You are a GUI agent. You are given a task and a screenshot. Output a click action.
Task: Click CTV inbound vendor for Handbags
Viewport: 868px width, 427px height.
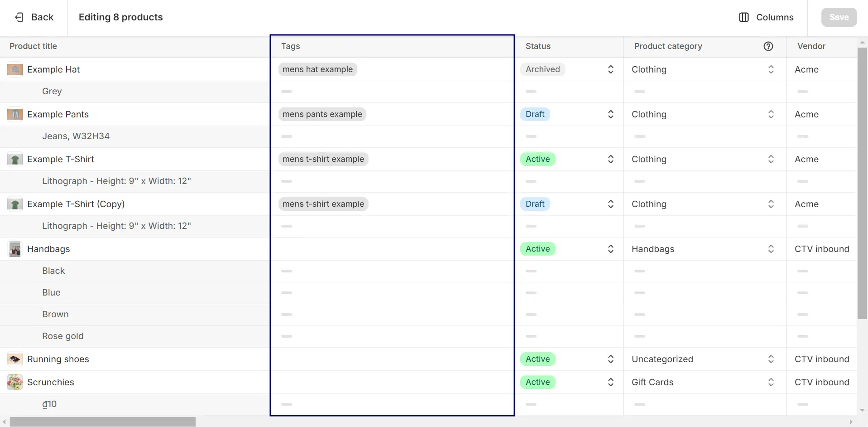[x=822, y=249]
